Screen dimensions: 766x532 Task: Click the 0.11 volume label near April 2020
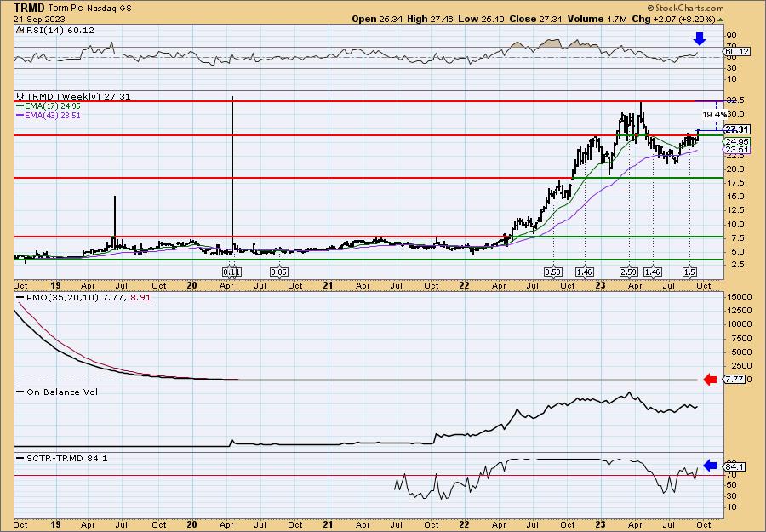[x=232, y=272]
